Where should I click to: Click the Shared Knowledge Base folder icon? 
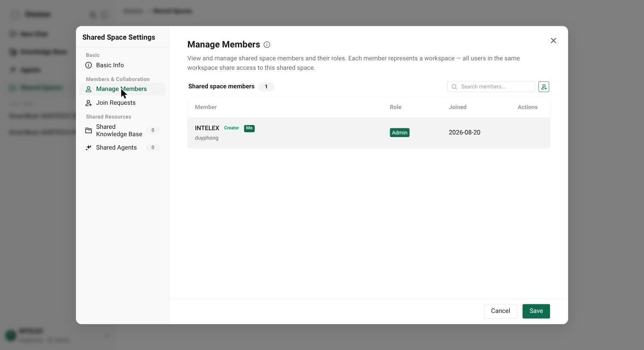pyautogui.click(x=88, y=130)
